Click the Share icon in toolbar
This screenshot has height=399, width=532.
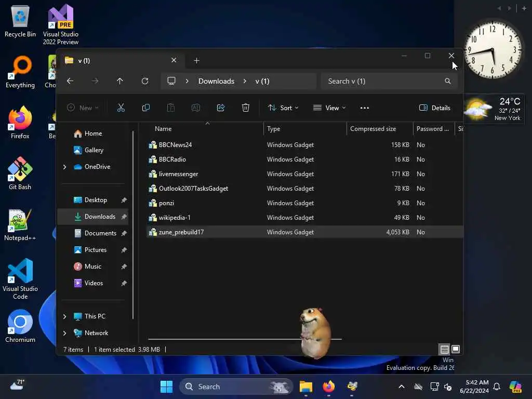pyautogui.click(x=220, y=108)
